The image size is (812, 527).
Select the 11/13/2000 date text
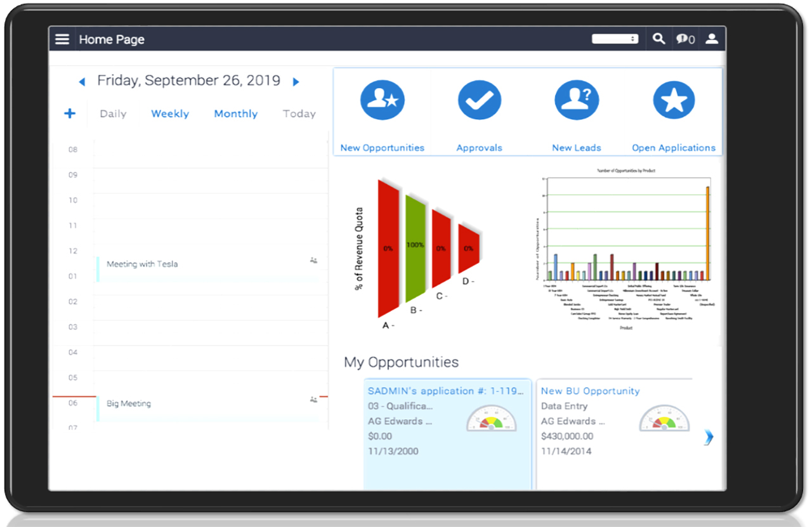[x=393, y=452]
